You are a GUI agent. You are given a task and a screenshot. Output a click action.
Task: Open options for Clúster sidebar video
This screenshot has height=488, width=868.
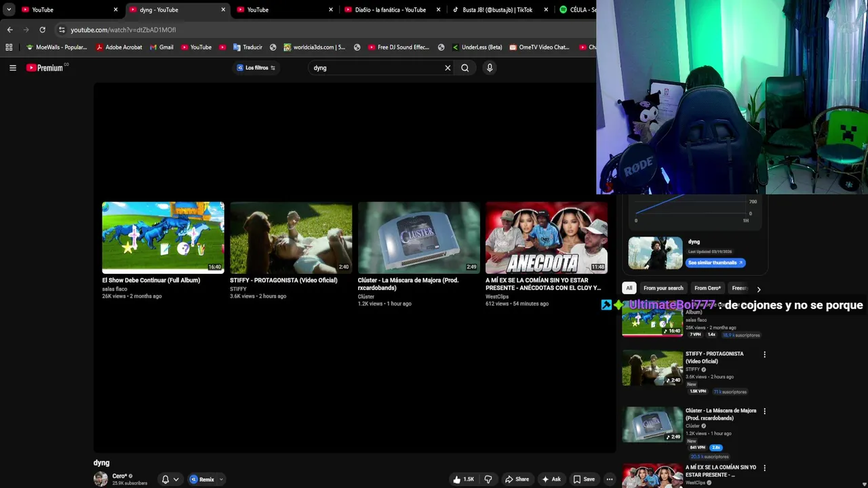pyautogui.click(x=764, y=411)
